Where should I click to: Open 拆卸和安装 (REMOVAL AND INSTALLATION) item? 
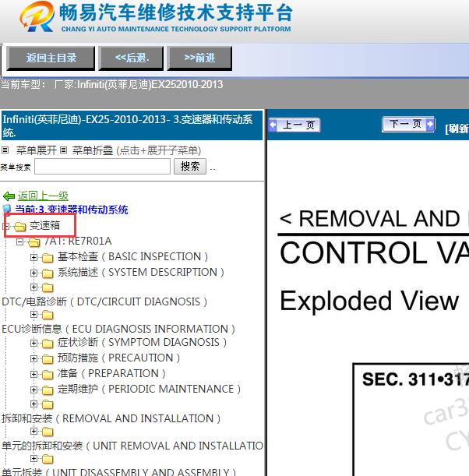111,418
